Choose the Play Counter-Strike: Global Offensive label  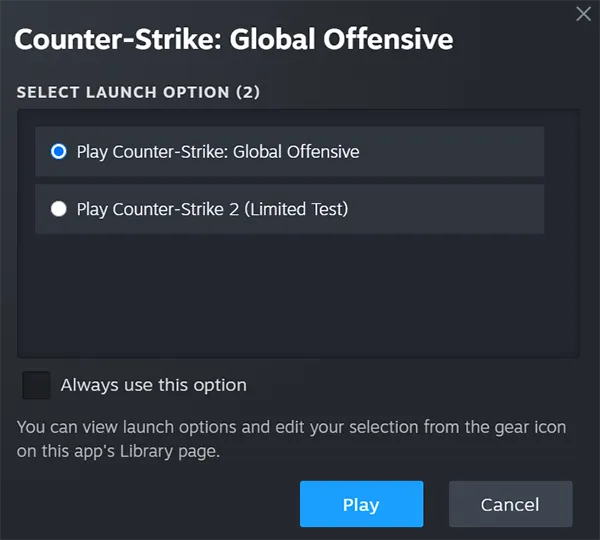pos(218,152)
